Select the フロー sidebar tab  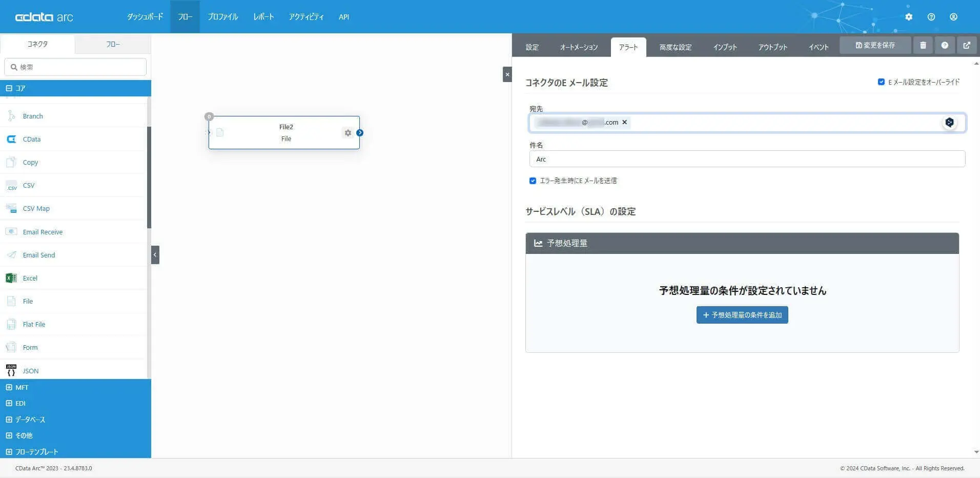113,44
